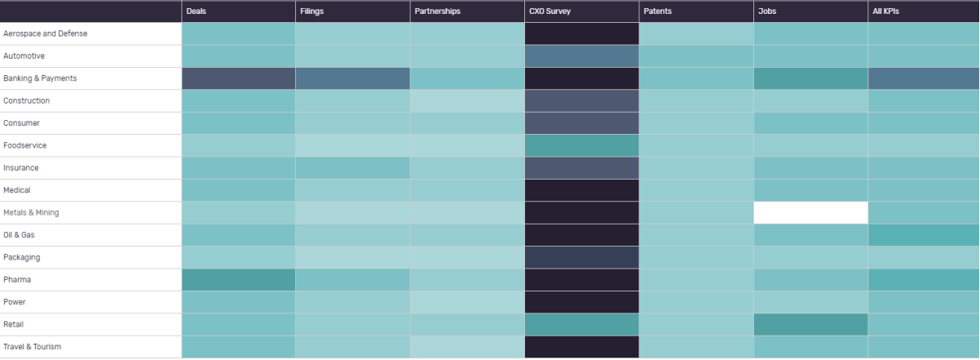Click the All KPIs column header
Screen dimensions: 980x360
888,11
